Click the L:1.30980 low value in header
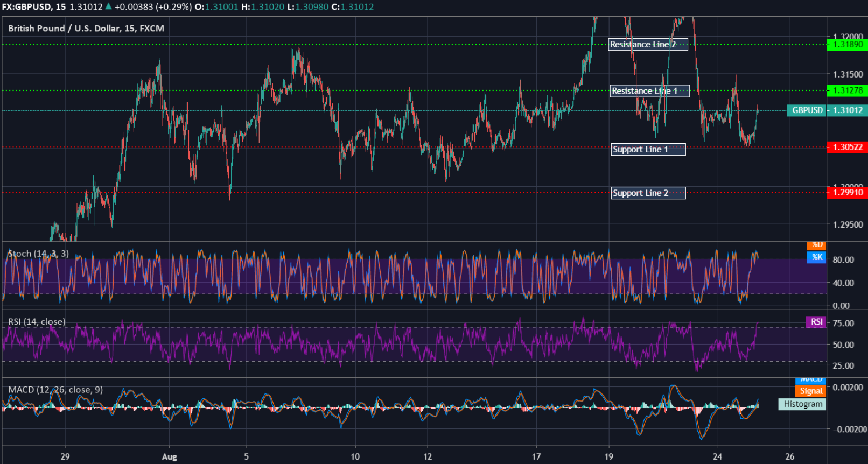868x464 pixels. point(307,7)
